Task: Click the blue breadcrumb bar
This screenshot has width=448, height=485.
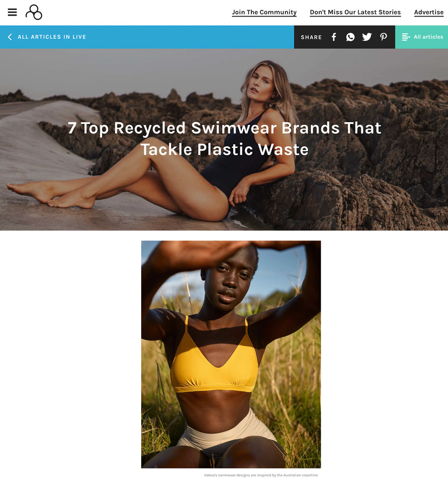Action: (x=147, y=37)
